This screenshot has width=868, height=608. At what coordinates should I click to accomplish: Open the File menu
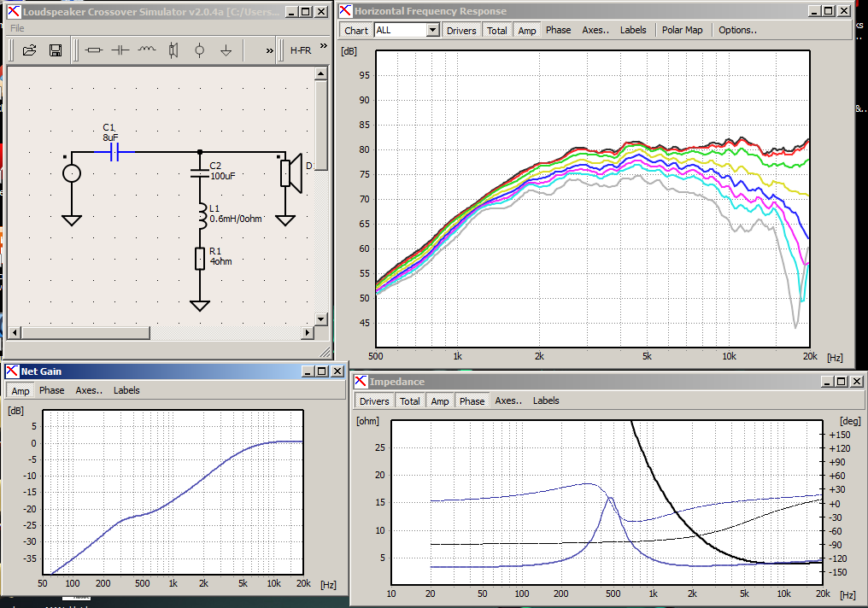[x=17, y=28]
